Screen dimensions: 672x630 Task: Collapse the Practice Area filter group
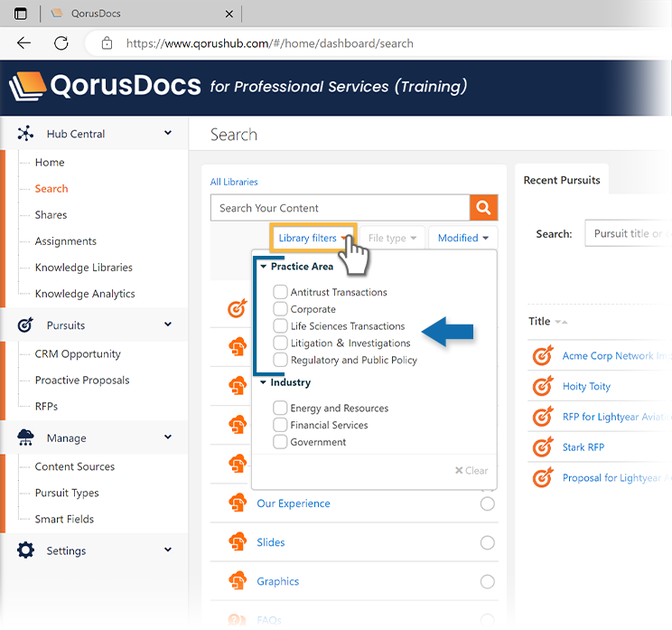click(x=264, y=267)
